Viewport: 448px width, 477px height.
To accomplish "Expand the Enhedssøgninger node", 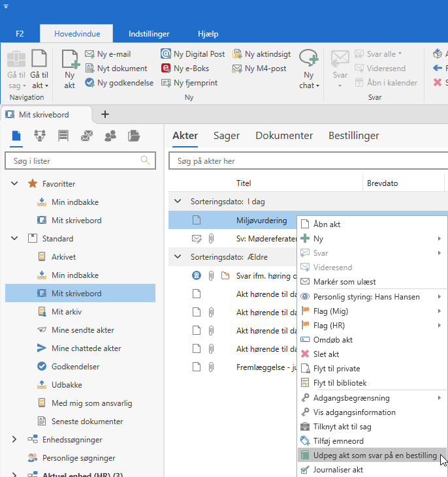I will 14,440.
